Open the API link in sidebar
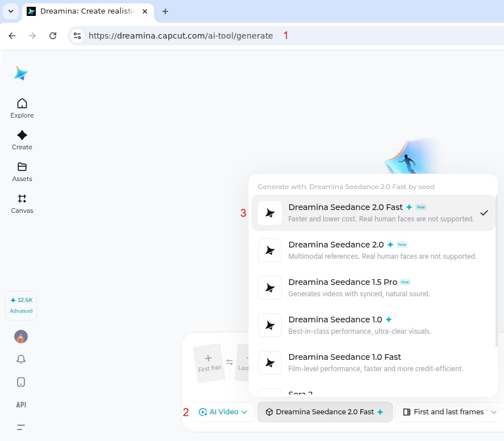504x441 pixels. [x=21, y=405]
